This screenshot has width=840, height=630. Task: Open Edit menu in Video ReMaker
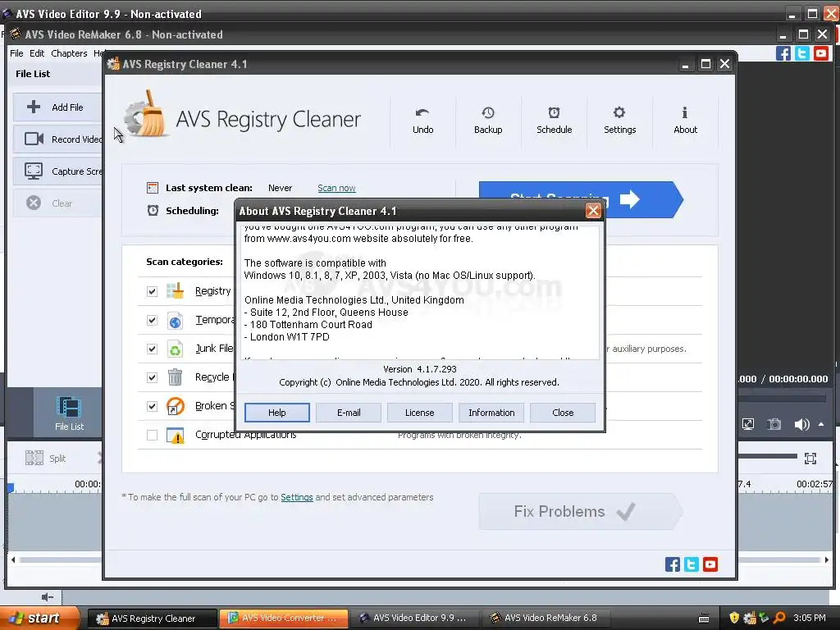[37, 53]
